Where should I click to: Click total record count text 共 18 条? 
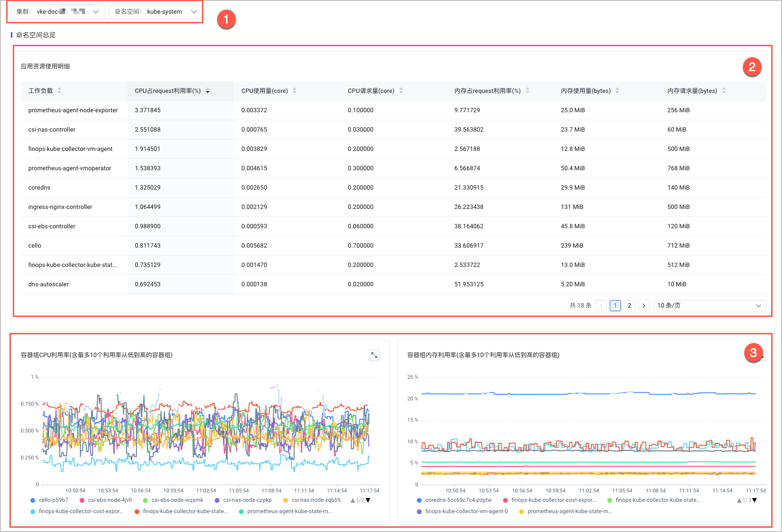click(580, 306)
